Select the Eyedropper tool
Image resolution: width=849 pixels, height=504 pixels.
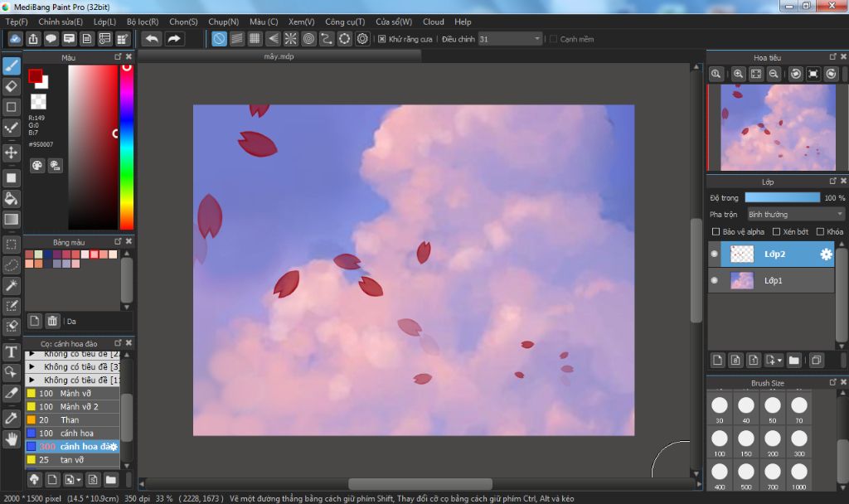tap(12, 419)
